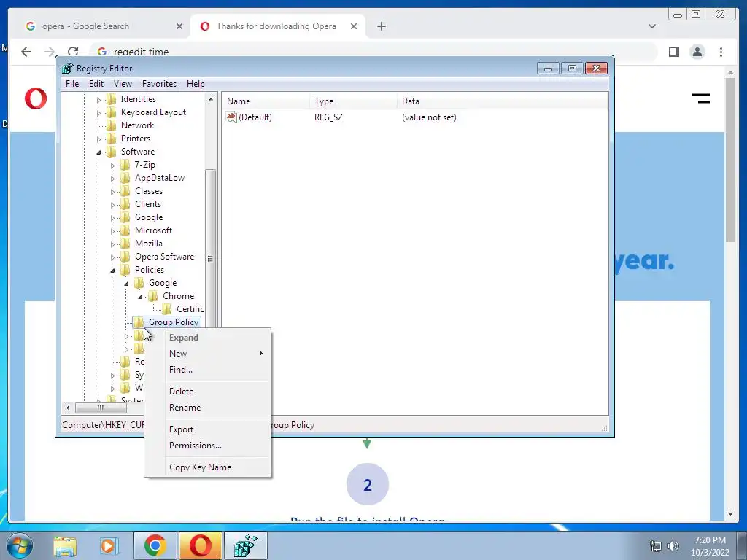
Task: Expand the Identities registry key
Action: click(x=98, y=100)
